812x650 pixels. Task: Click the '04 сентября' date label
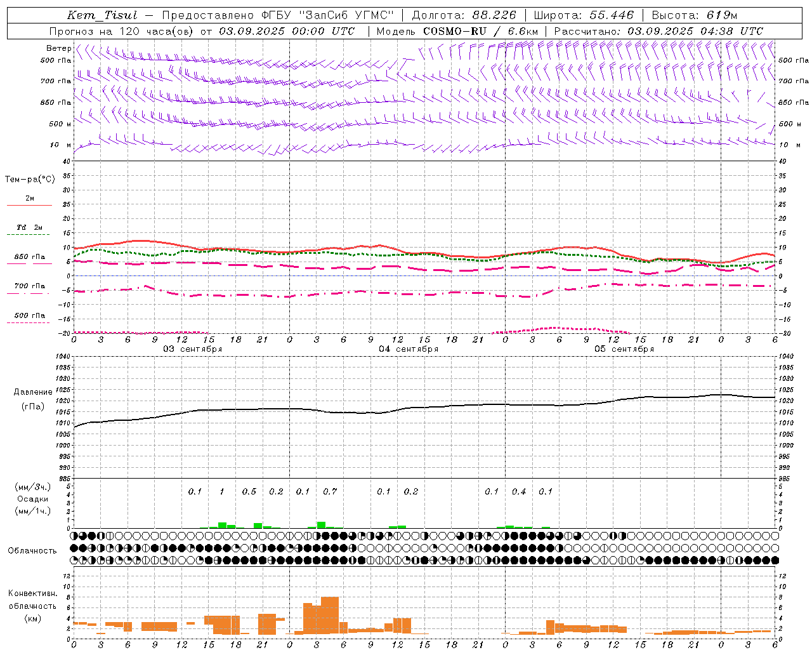pyautogui.click(x=409, y=349)
